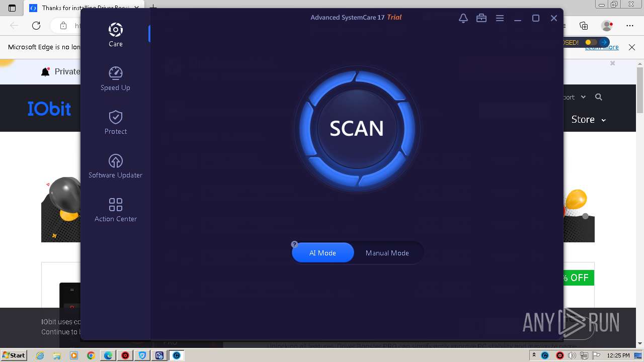Open Action Center flag in tray
644x362 pixels.
tap(596, 355)
